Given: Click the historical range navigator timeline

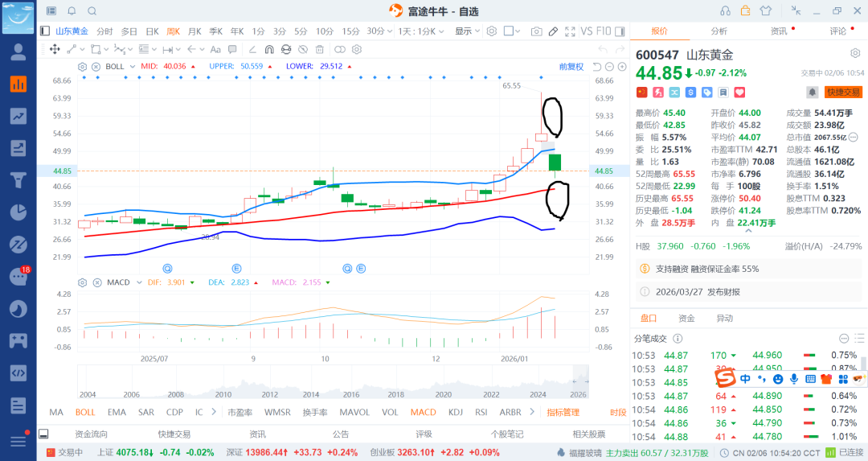Looking at the screenshot, I should coord(333,382).
